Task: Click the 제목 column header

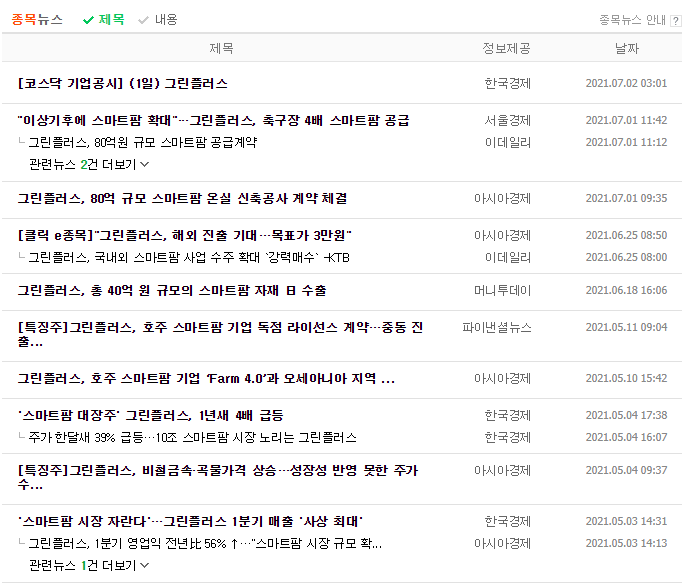Action: point(221,48)
